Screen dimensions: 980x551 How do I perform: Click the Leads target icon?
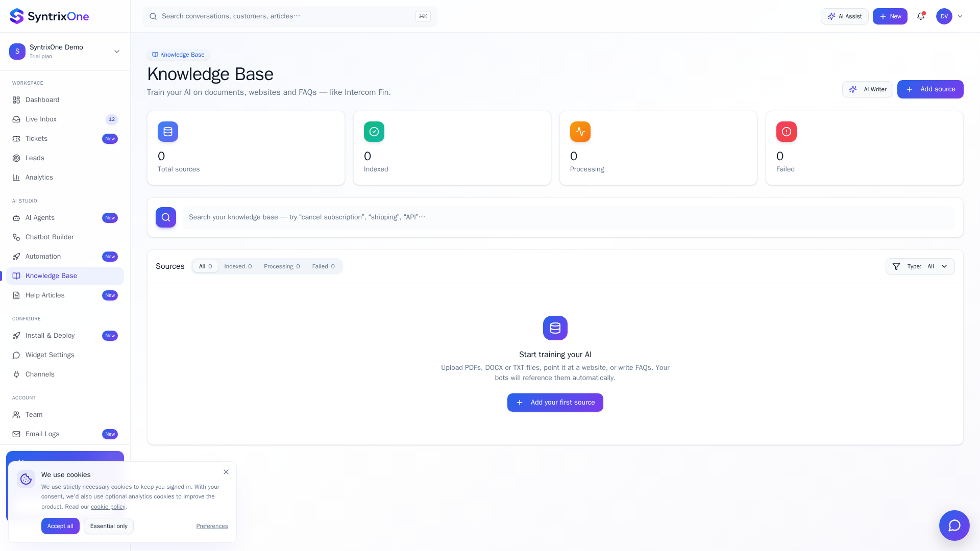click(16, 158)
